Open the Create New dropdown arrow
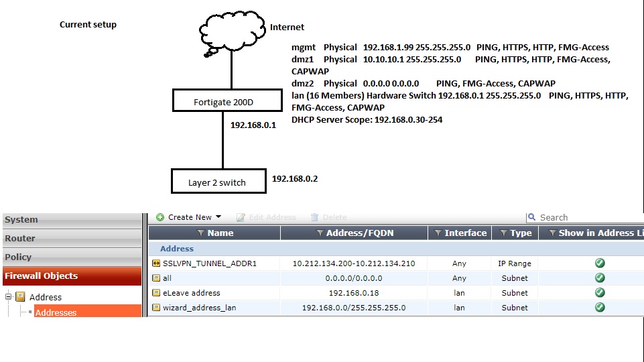The height and width of the screenshot is (362, 644). [218, 217]
